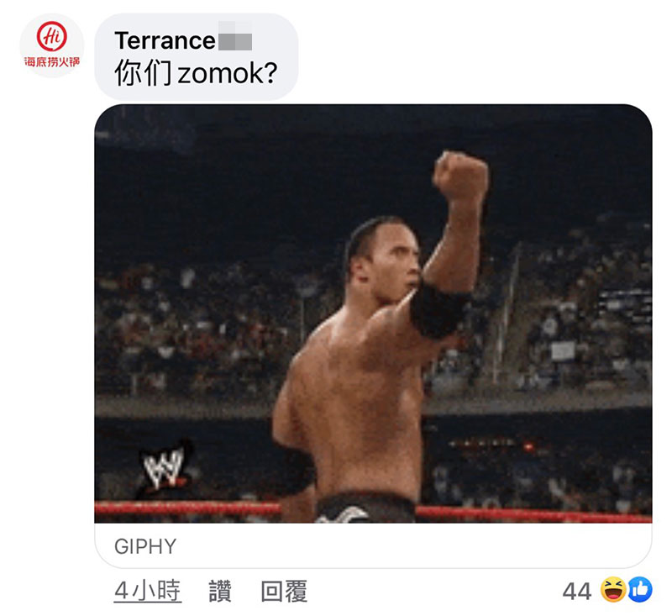This screenshot has height=616, width=672.
Task: Play the wrestler GIF thumbnail
Action: click(x=373, y=313)
